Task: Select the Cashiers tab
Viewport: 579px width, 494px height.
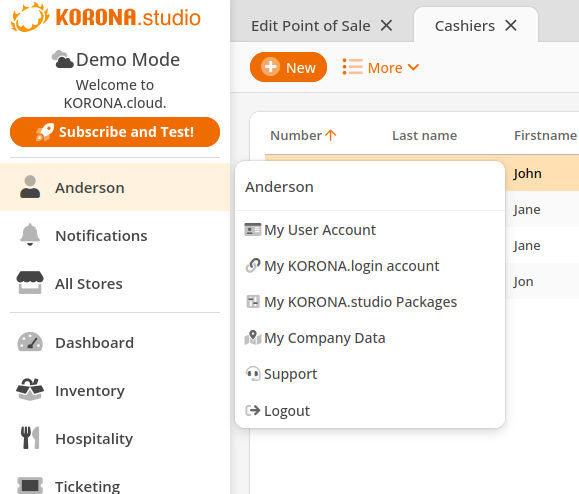Action: coord(465,26)
